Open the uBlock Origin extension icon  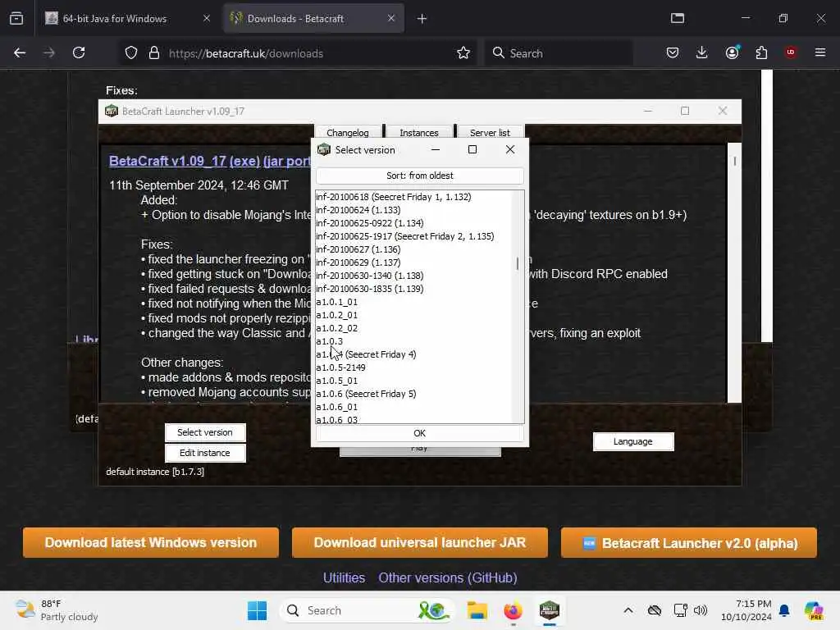pyautogui.click(x=791, y=52)
